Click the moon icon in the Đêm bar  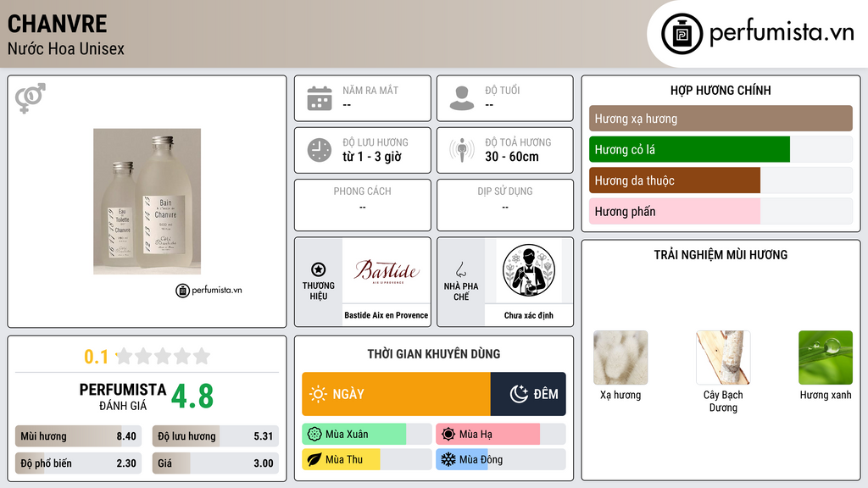(519, 394)
